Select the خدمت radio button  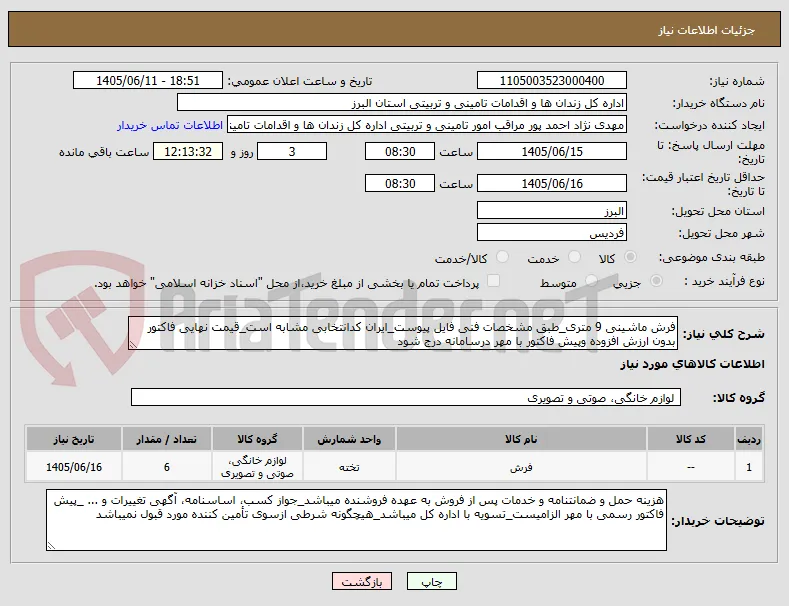point(574,257)
